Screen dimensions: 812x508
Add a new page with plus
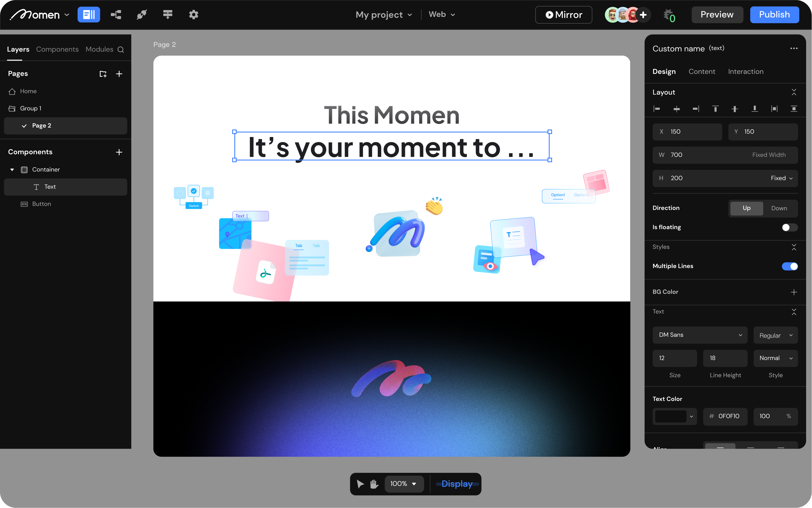click(x=119, y=74)
